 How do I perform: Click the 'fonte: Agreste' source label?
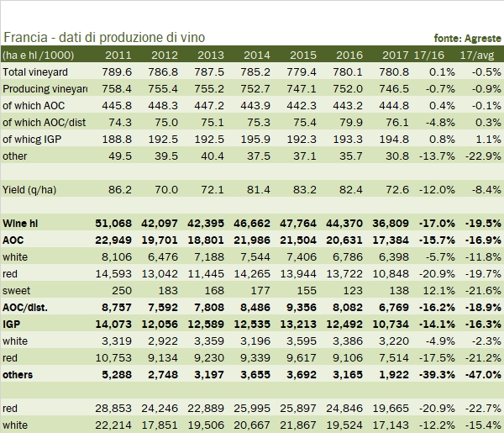pyautogui.click(x=467, y=39)
